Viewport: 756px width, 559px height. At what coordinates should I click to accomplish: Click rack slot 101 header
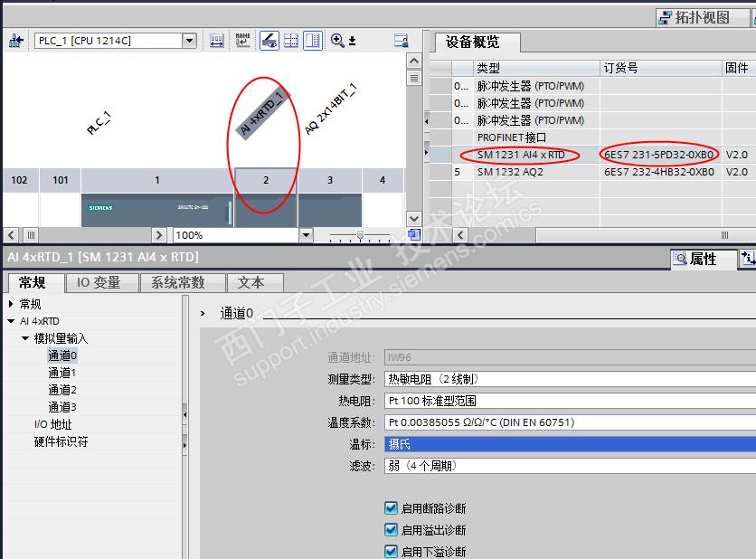click(61, 180)
